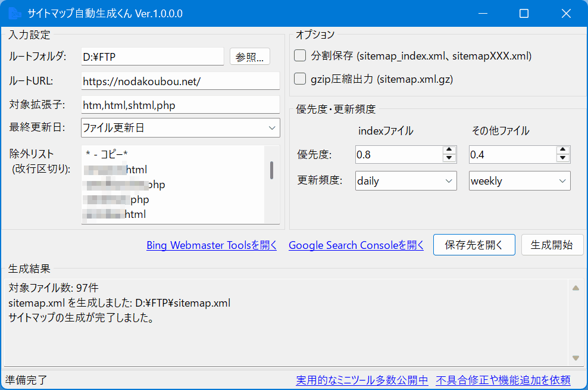This screenshot has height=390, width=588.
Task: Enable 分割保存 split save checkbox
Action: 301,56
